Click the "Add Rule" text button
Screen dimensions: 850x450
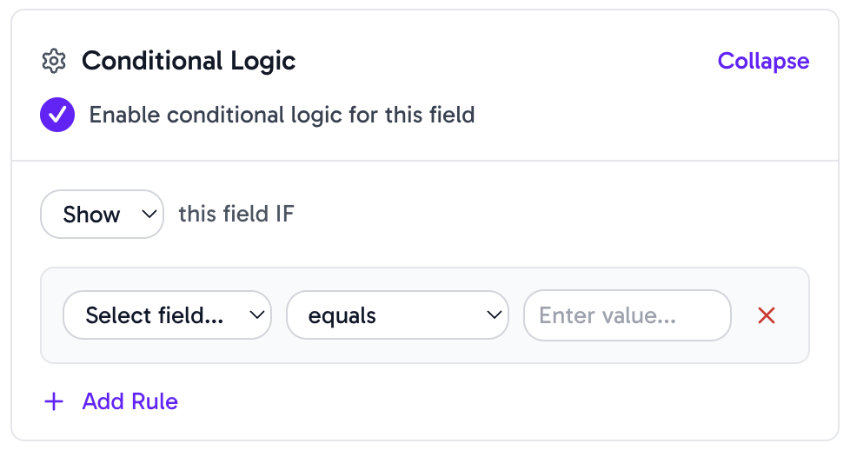pos(130,402)
